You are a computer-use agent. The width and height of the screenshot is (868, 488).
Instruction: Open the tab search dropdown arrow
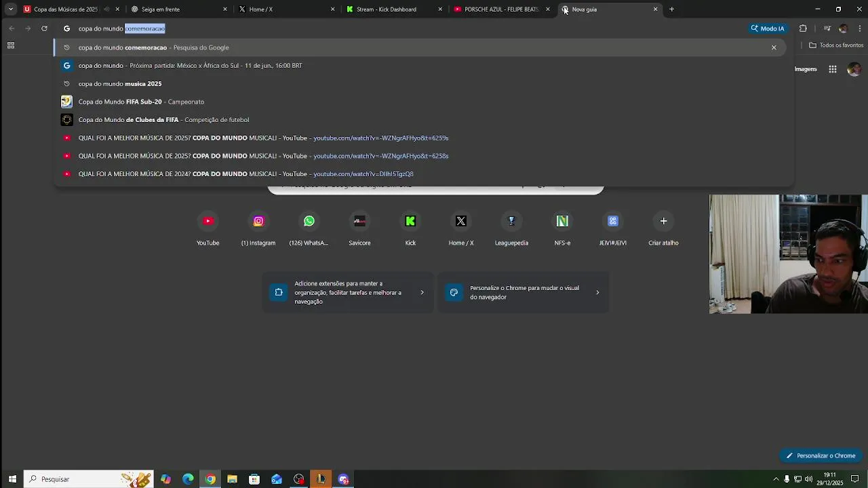point(10,9)
